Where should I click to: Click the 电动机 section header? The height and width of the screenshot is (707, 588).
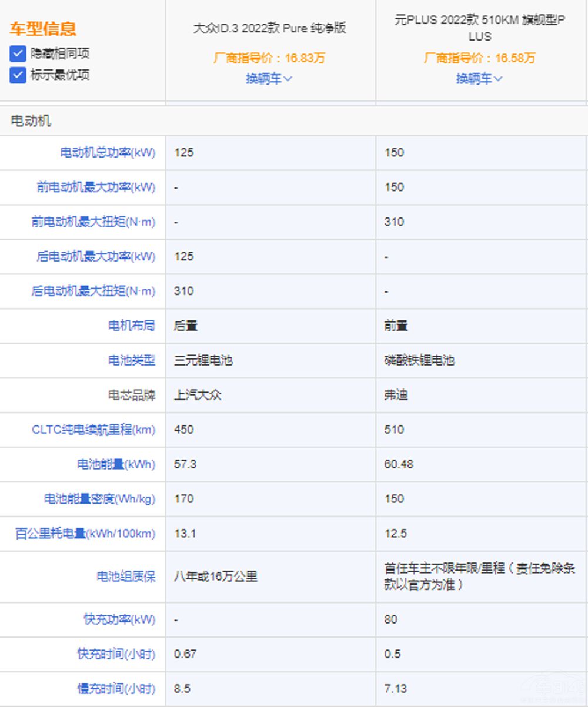[x=31, y=121]
